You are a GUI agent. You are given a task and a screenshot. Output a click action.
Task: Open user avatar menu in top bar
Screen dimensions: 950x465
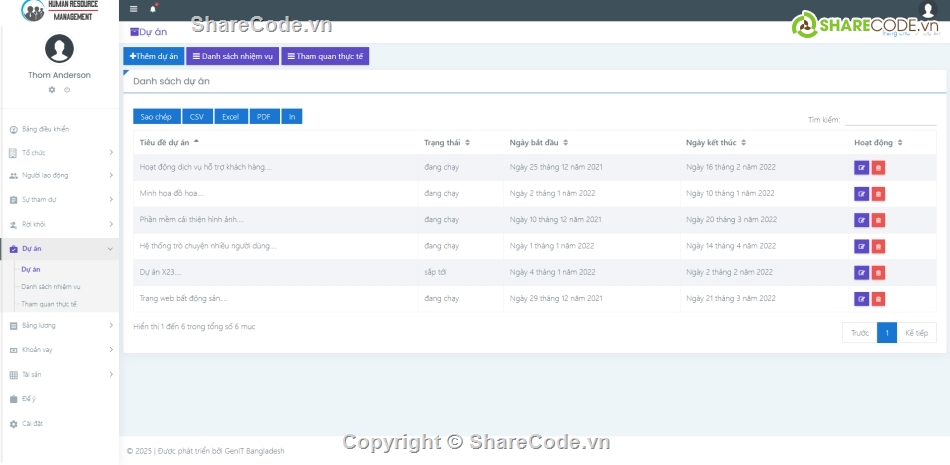pos(928,9)
